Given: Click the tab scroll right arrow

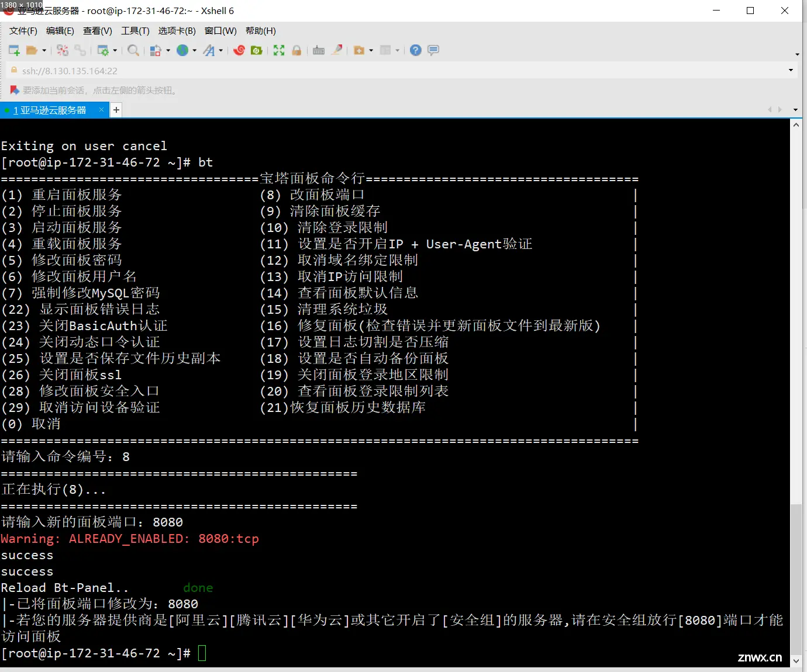Looking at the screenshot, I should point(780,110).
